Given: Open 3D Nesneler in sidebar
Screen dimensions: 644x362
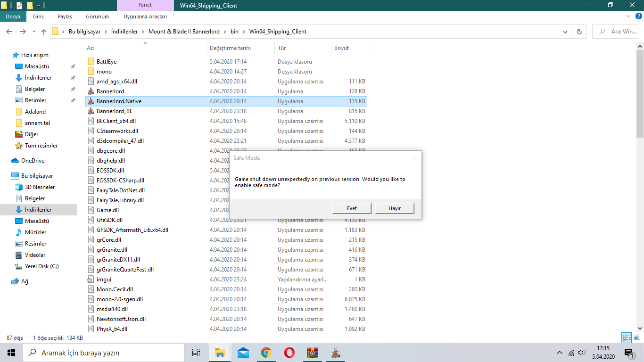Looking at the screenshot, I should (x=40, y=187).
